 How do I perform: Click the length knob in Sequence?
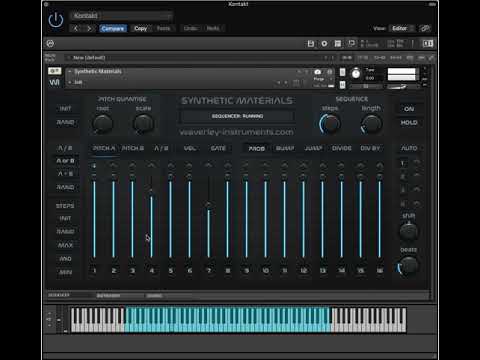click(371, 124)
